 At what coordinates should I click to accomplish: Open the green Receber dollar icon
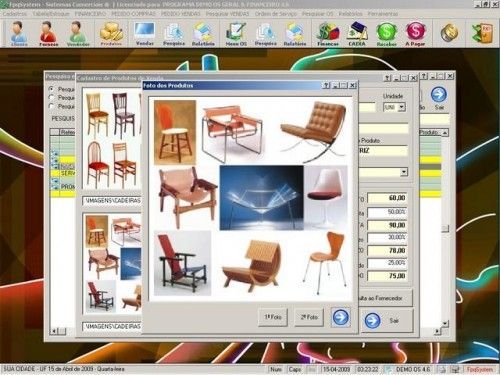pyautogui.click(x=386, y=33)
